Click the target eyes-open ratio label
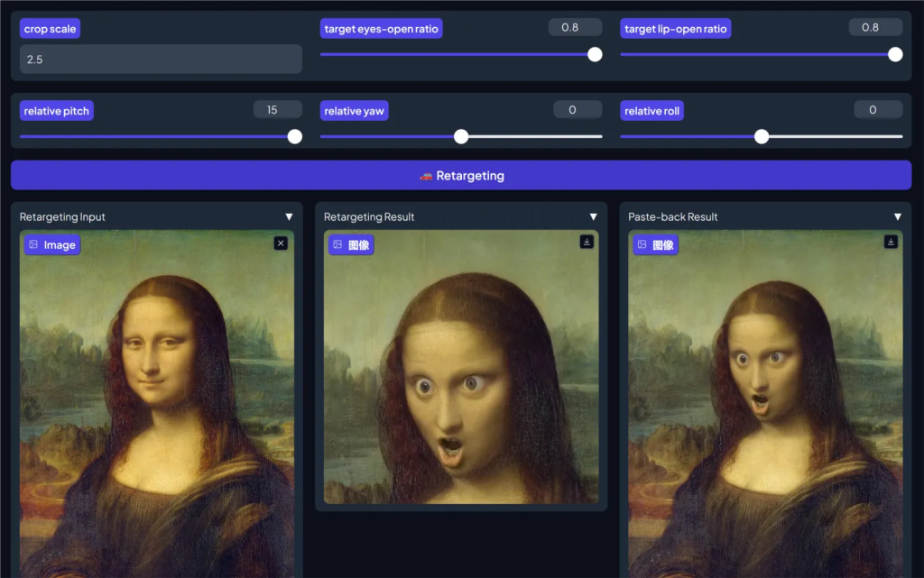924x578 pixels. tap(382, 28)
